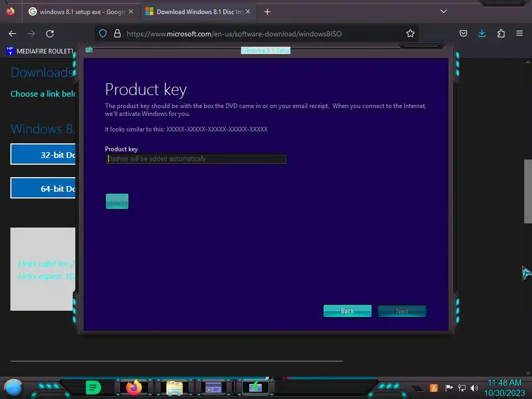Click the Product key input field

[x=196, y=158]
